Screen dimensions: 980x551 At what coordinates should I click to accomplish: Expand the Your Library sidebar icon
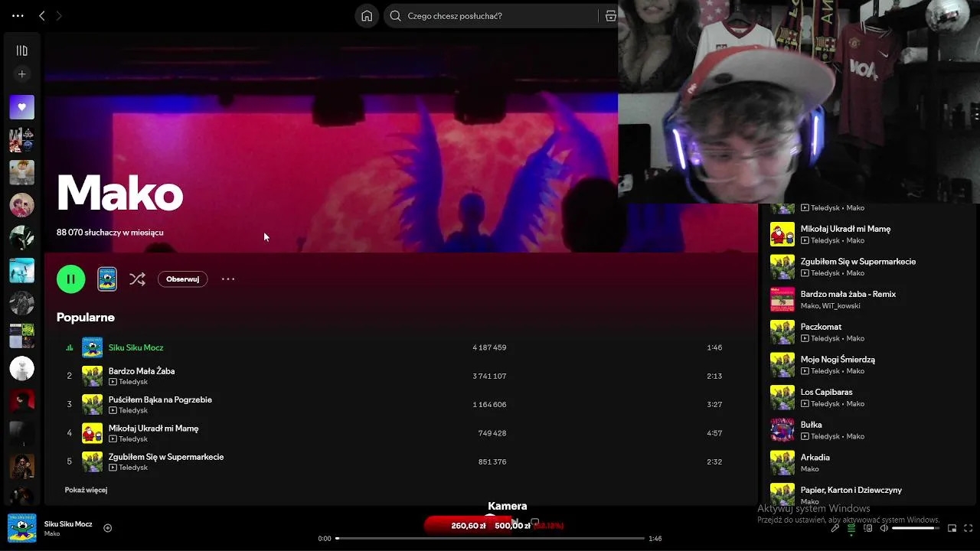tap(21, 51)
